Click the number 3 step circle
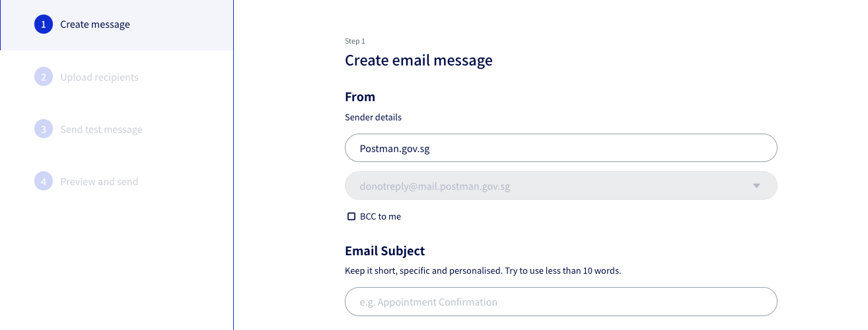The width and height of the screenshot is (868, 330). 43,130
